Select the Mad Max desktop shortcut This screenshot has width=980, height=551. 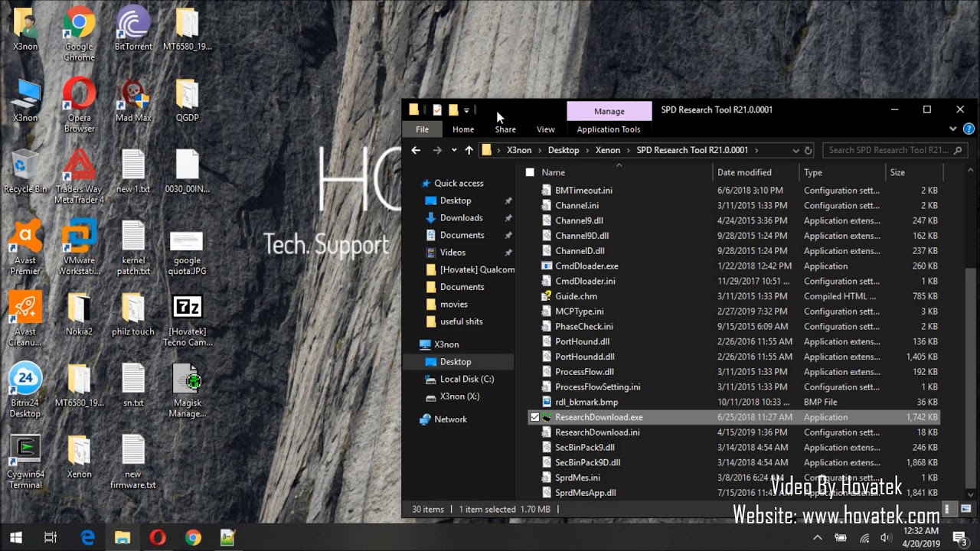pyautogui.click(x=132, y=100)
